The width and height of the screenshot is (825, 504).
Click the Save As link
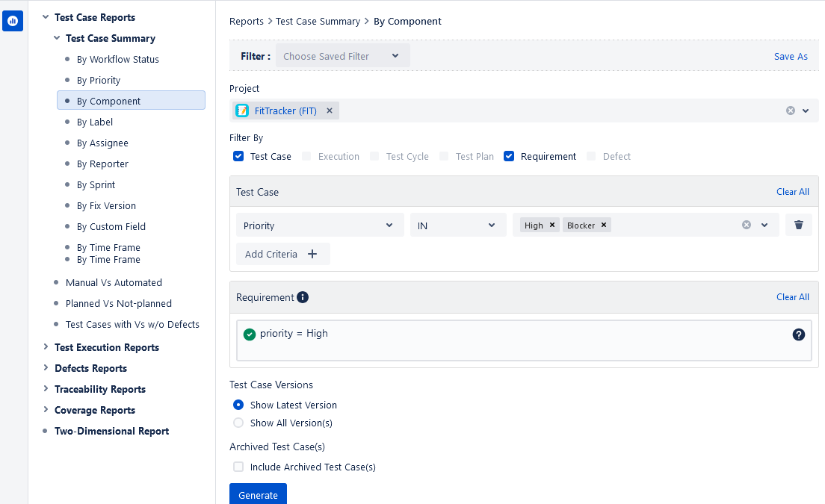[x=791, y=56]
